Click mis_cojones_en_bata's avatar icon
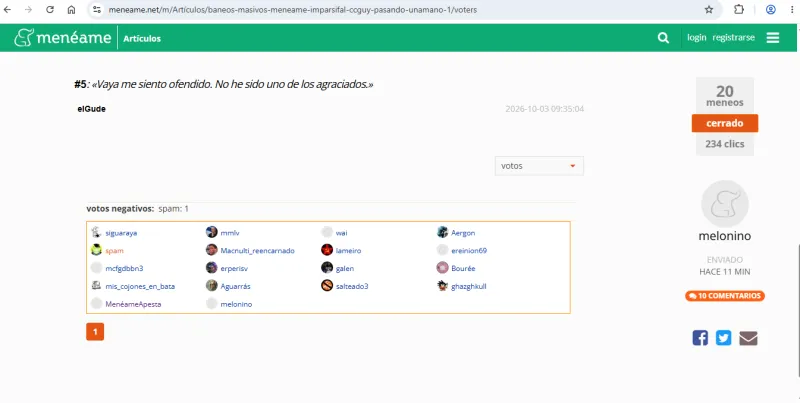The width and height of the screenshot is (800, 403). [96, 286]
